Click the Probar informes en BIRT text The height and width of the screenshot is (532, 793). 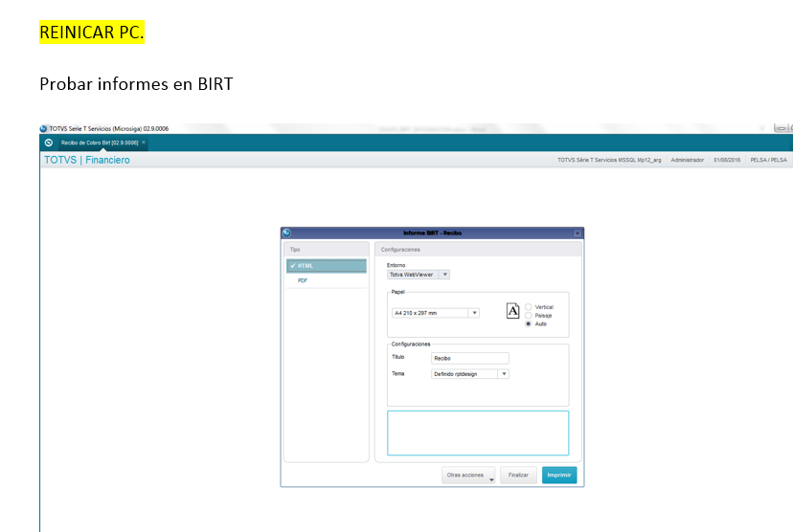tap(136, 84)
